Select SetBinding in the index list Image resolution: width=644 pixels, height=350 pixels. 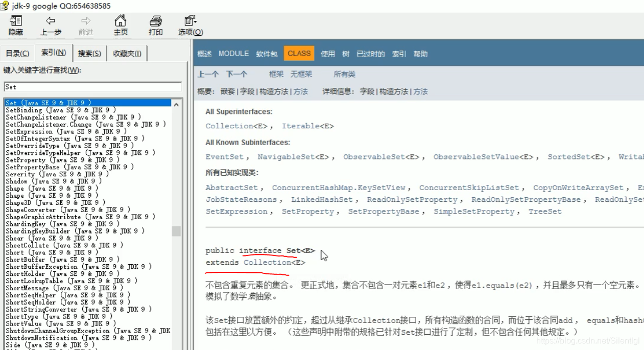tap(60, 110)
